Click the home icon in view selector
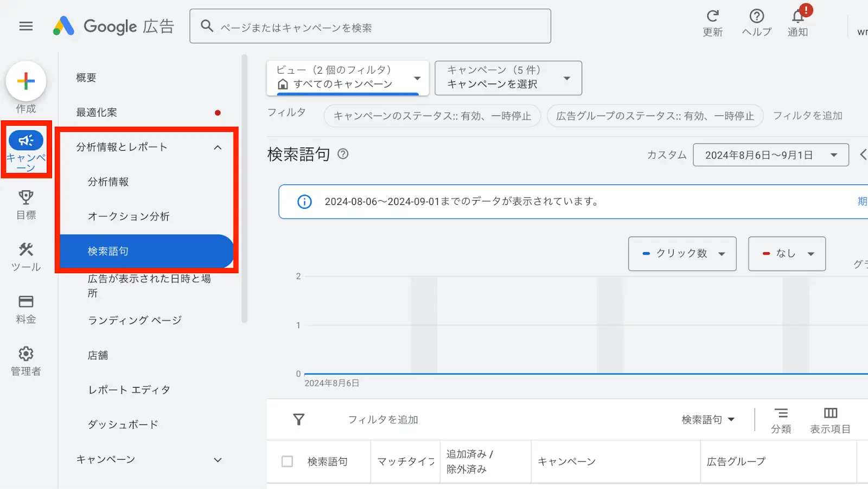Image resolution: width=868 pixels, height=489 pixels. [283, 84]
